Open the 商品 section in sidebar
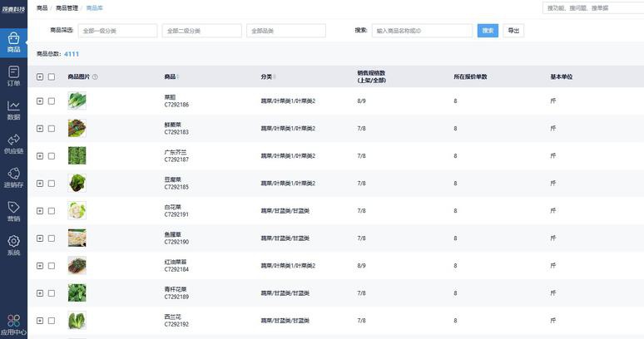 coord(13,42)
